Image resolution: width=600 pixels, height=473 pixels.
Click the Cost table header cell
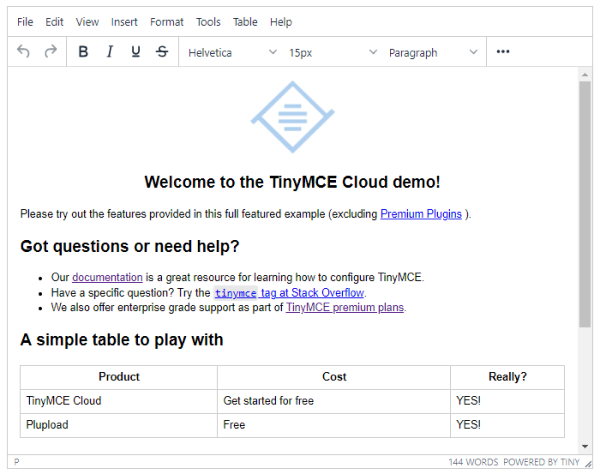tap(334, 377)
